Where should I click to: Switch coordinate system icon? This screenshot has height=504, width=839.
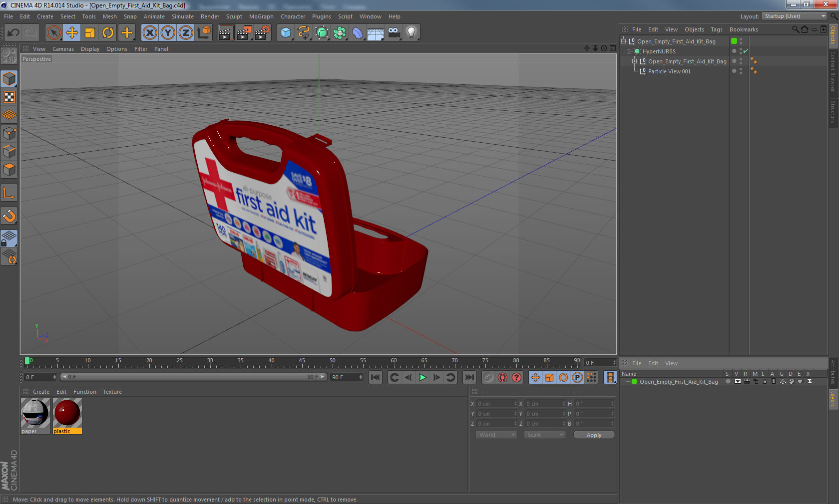click(204, 33)
